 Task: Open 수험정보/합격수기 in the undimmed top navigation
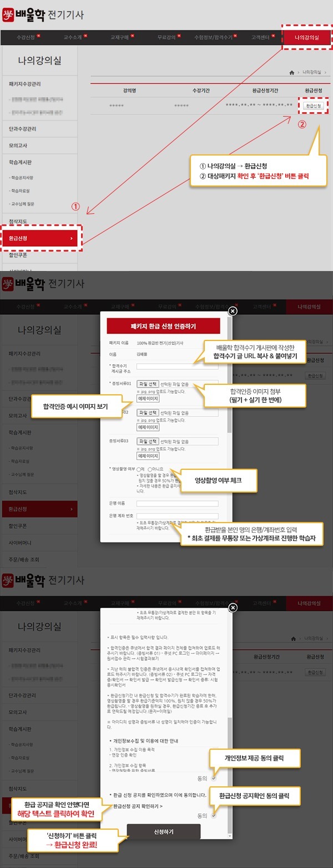tap(214, 37)
